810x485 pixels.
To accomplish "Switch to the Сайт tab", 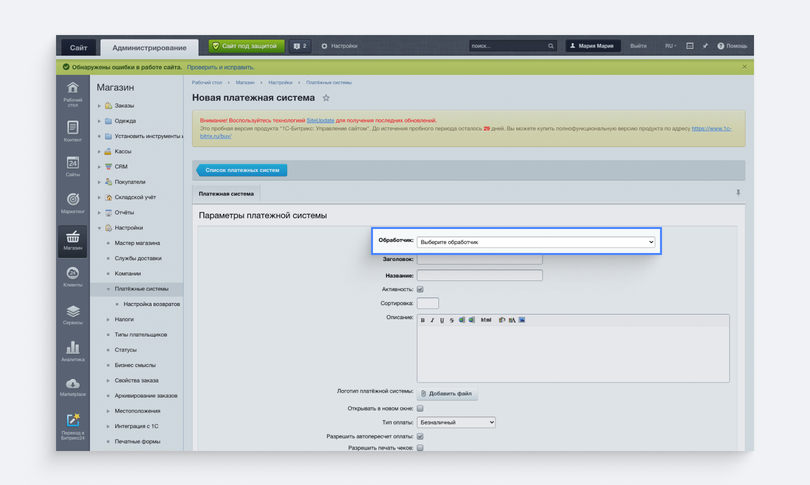I will pyautogui.click(x=79, y=48).
